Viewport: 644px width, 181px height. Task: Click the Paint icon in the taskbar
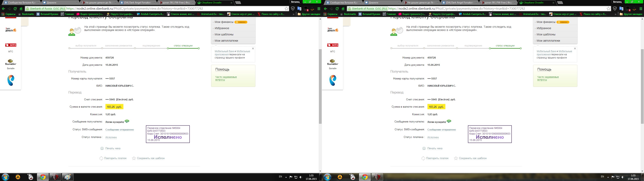point(67,177)
